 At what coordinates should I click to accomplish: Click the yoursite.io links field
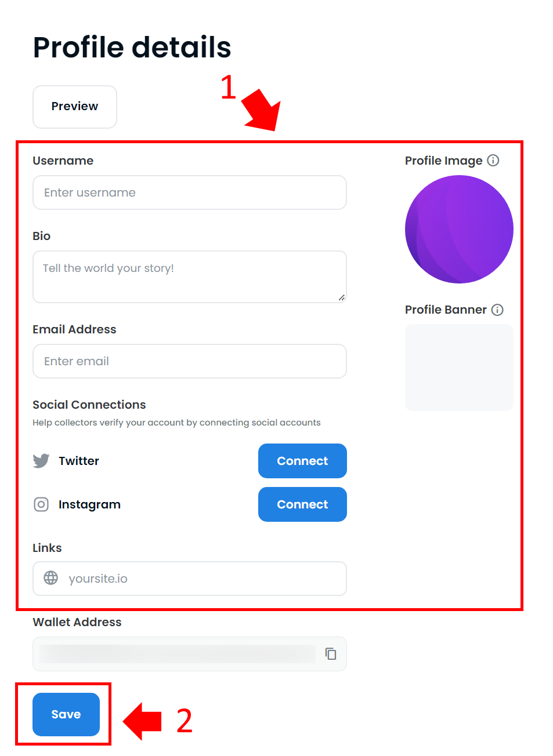(x=190, y=579)
